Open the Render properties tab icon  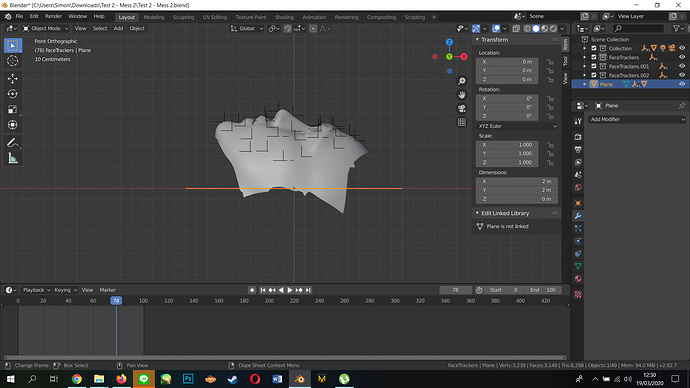pos(578,137)
